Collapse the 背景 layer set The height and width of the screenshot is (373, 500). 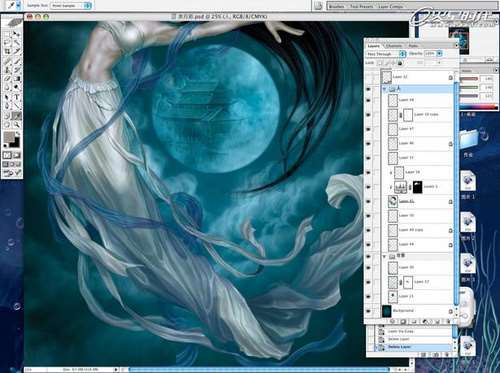(385, 256)
